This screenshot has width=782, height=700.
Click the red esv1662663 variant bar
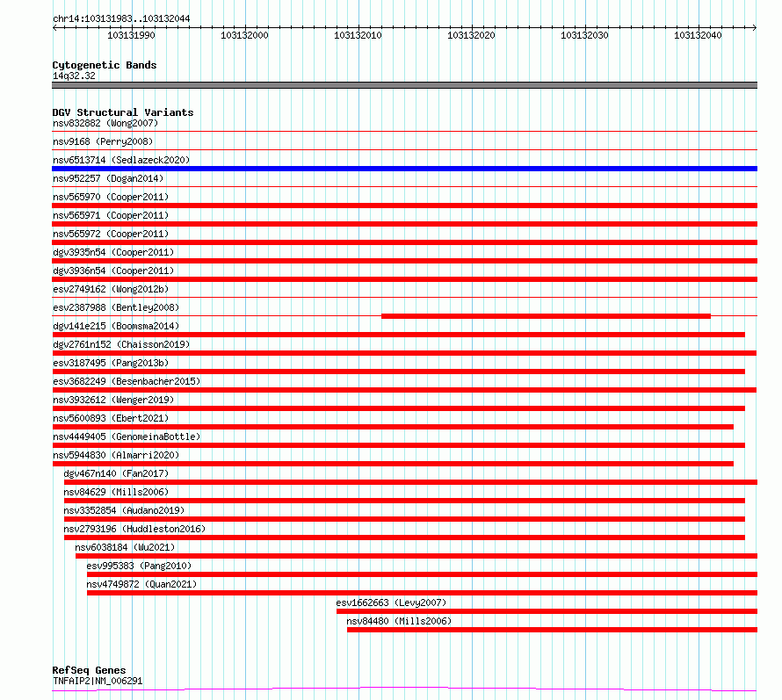[547, 611]
